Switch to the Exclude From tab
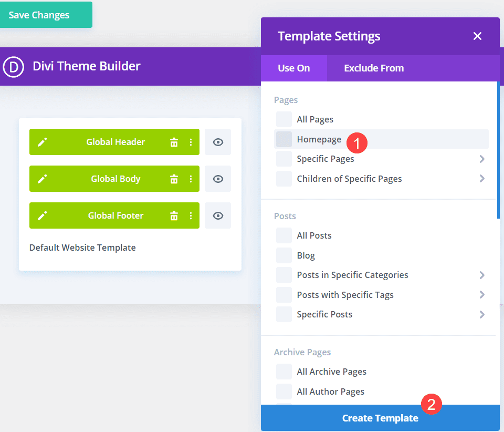 click(x=374, y=68)
